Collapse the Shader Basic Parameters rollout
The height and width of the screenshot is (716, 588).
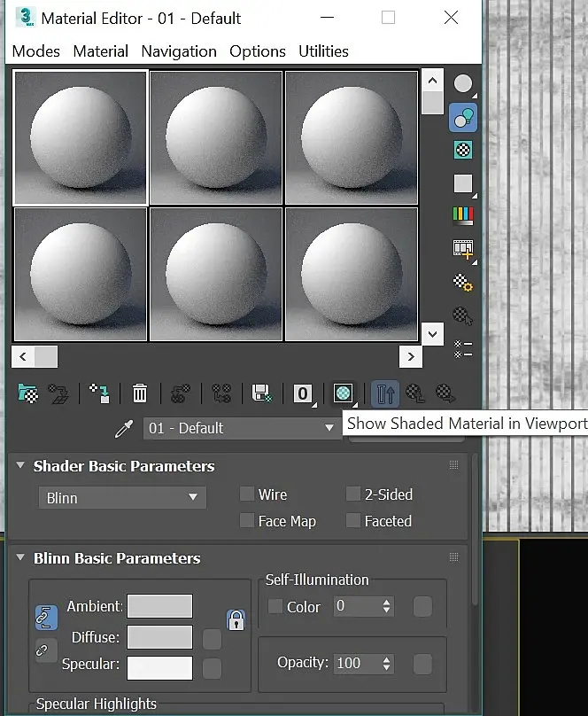tap(20, 465)
